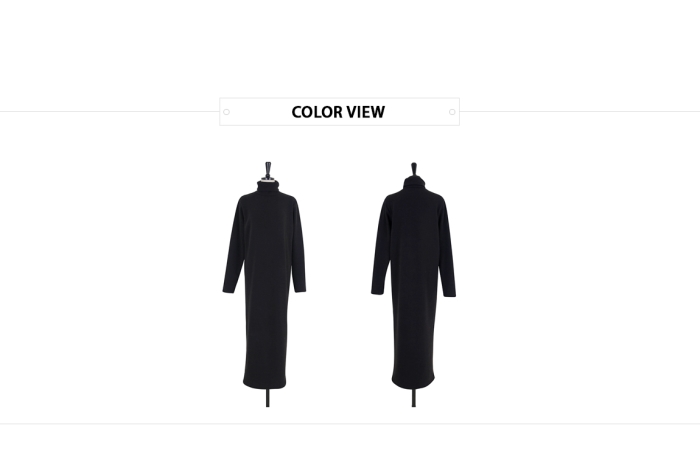Click the bottom hem of the back-view dress
This screenshot has width=700, height=465.
pyautogui.click(x=413, y=385)
